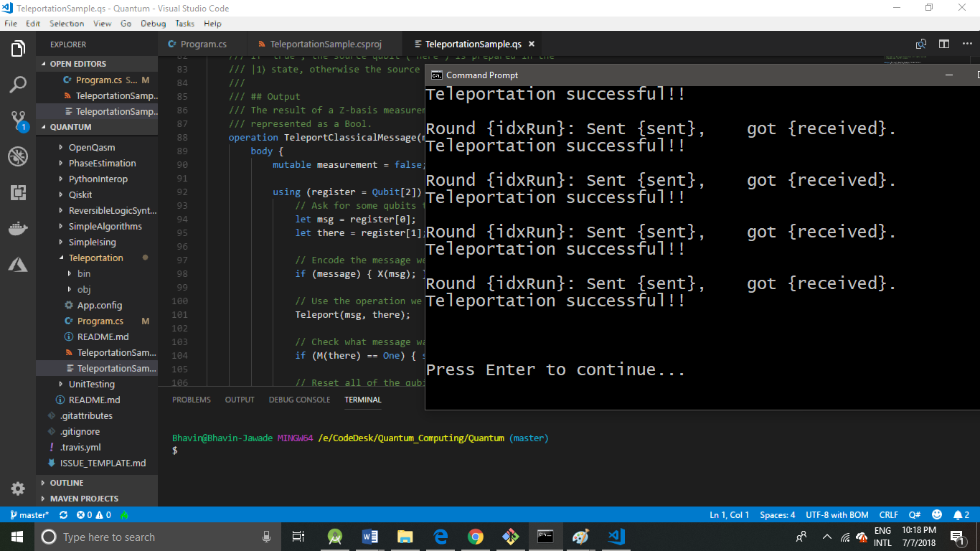
Task: Open the Azure view icon
Action: [18, 265]
